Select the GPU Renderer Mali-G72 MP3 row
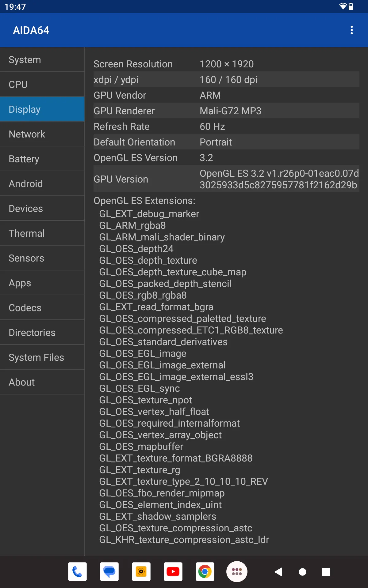Viewport: 368px width, 588px height. point(226,111)
